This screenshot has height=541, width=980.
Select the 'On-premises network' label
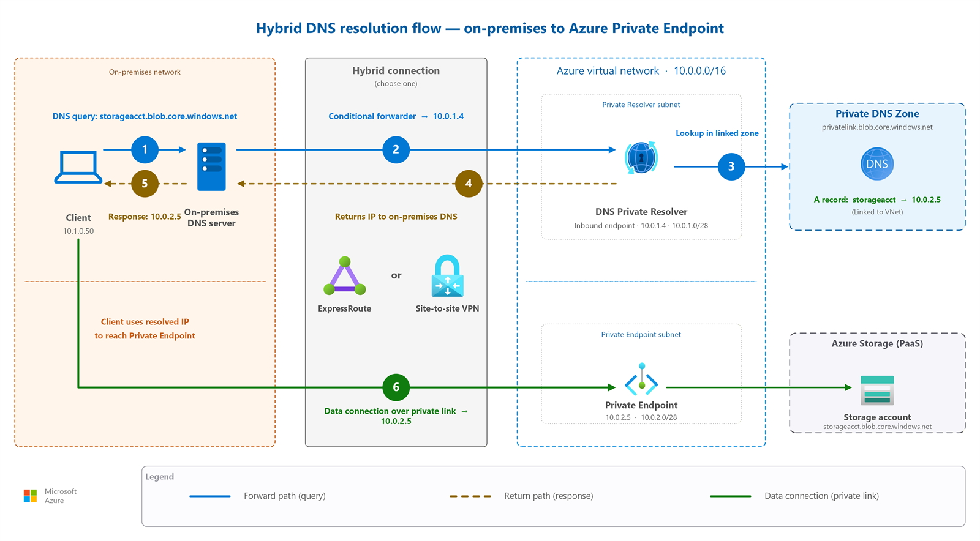point(145,72)
